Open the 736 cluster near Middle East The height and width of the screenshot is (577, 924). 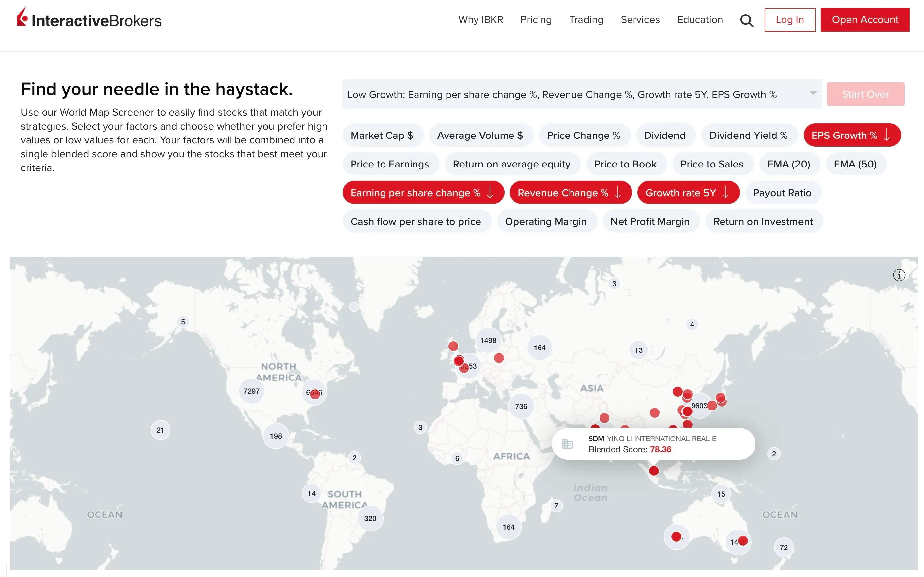(521, 406)
